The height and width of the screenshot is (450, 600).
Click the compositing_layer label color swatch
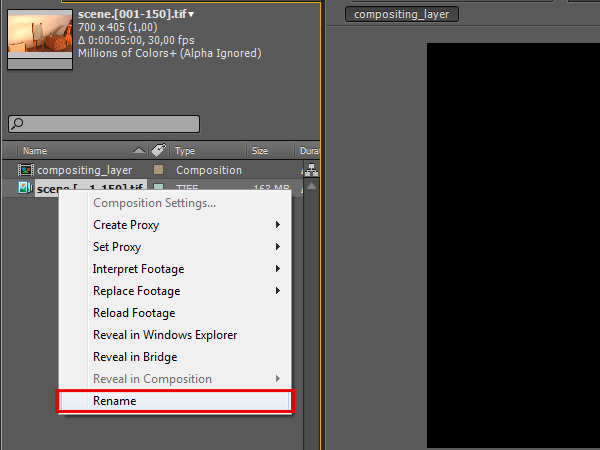point(158,170)
